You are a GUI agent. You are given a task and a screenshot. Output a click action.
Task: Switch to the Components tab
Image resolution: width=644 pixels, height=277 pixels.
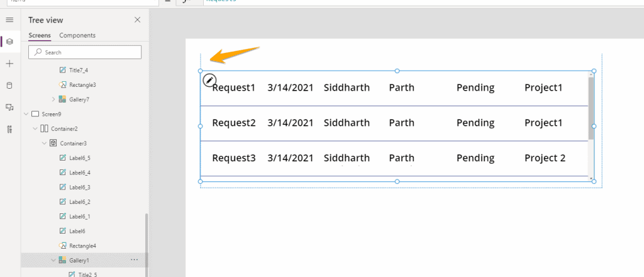click(x=77, y=35)
